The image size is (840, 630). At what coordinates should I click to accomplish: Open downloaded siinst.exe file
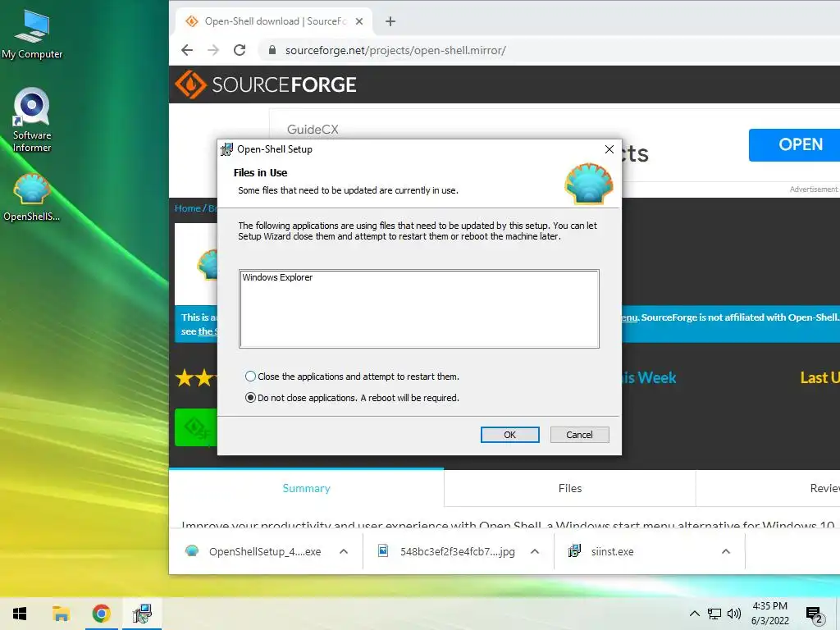pyautogui.click(x=601, y=552)
